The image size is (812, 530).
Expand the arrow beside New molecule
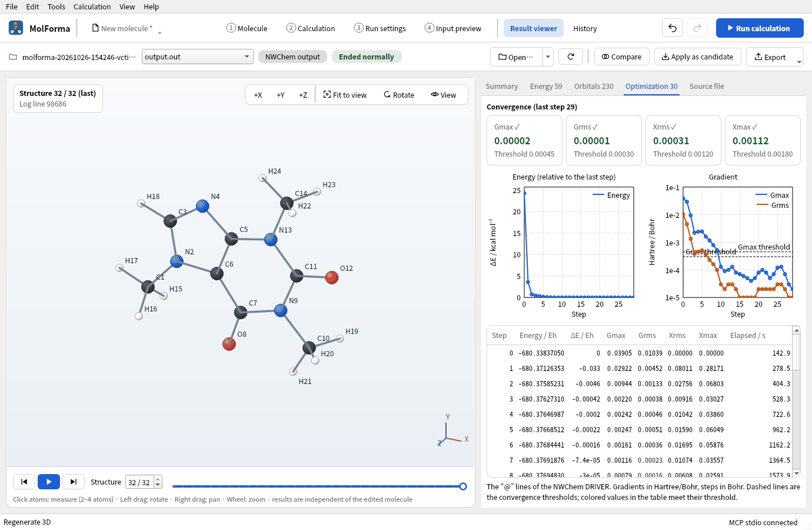pyautogui.click(x=159, y=32)
